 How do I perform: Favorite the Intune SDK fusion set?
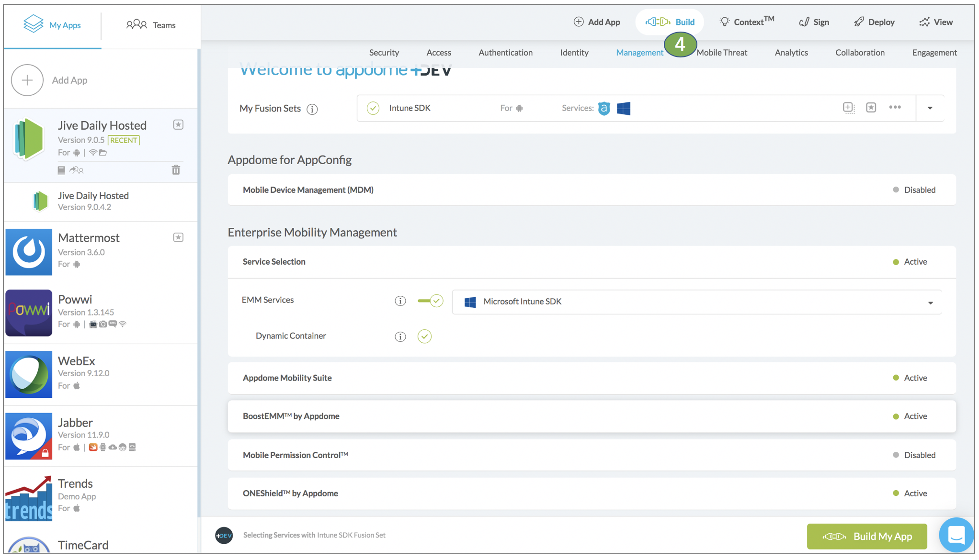871,108
